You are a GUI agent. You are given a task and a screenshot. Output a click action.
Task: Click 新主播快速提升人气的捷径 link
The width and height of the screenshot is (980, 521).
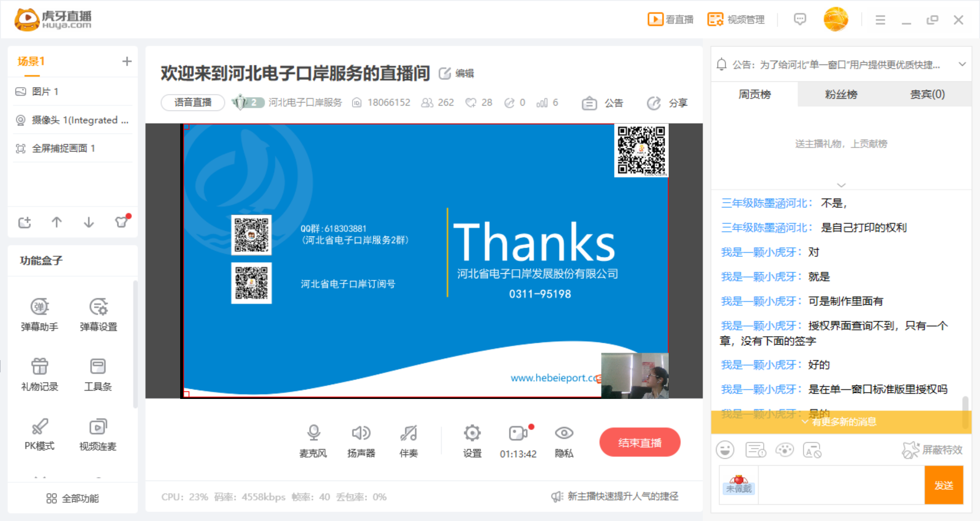(615, 496)
